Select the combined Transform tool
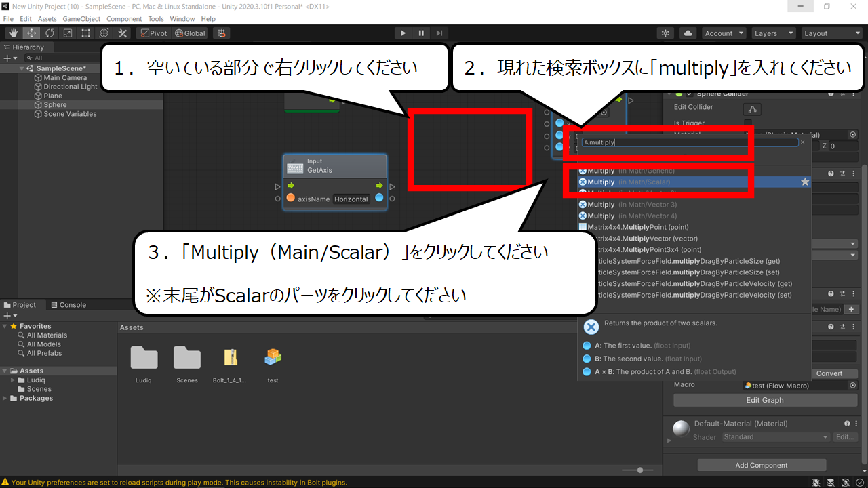Screen dimensions: 868x488 point(104,33)
